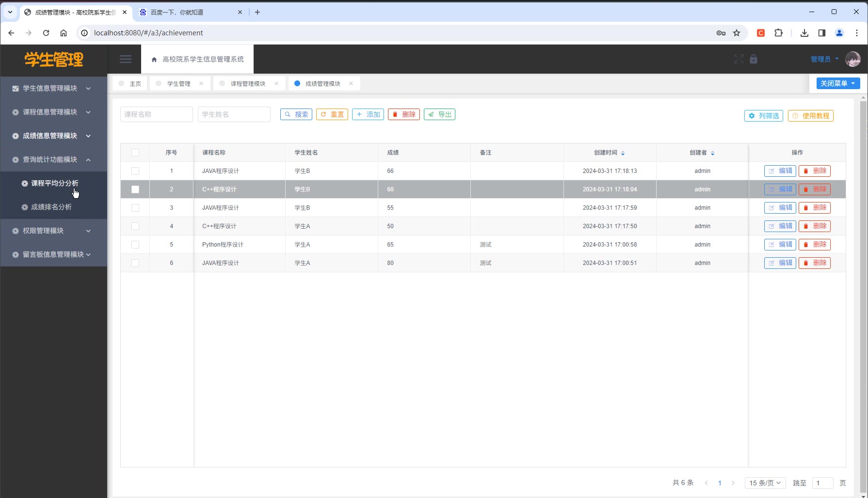Close the 课程管理模块 tab
Viewport: 868px width, 498px height.
point(276,83)
